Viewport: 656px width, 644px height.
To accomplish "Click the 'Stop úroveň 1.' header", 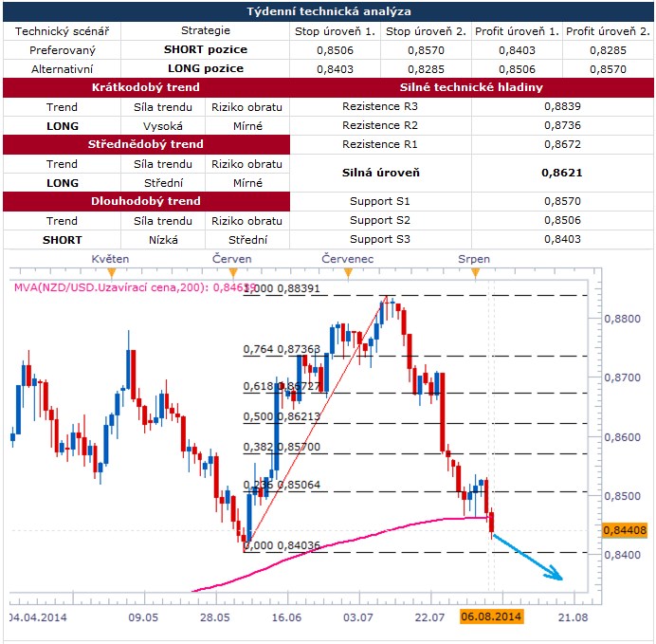I will click(x=335, y=31).
